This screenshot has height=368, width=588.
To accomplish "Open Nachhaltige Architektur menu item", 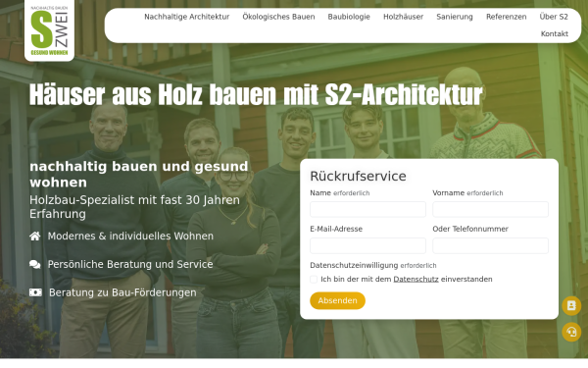I will (187, 17).
